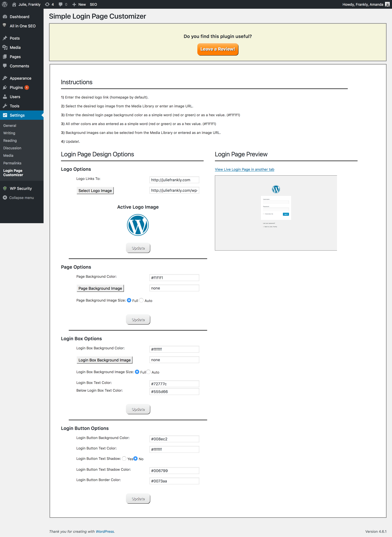
Task: Click the Page Background Color hex field
Action: (x=174, y=277)
